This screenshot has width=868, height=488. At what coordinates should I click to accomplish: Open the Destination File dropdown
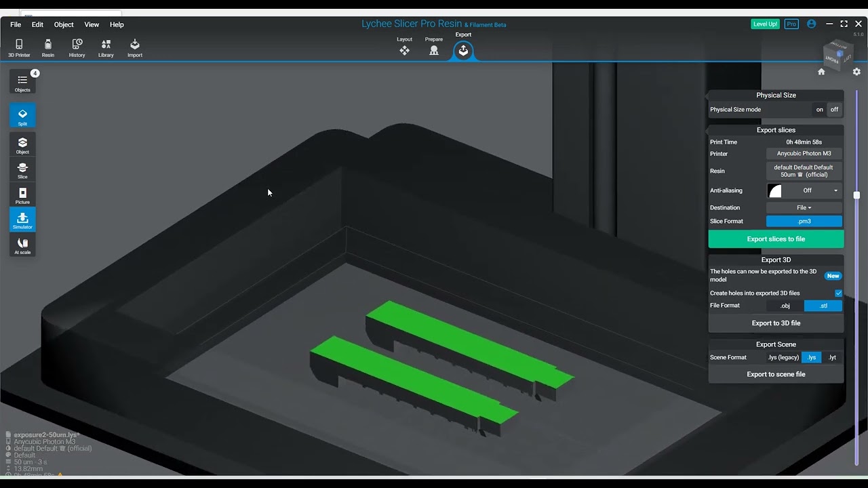tap(804, 208)
